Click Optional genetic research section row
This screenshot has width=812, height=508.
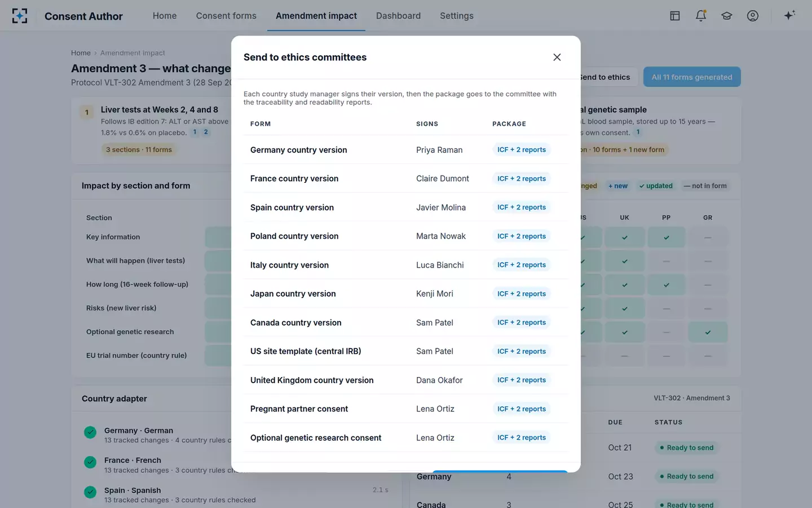click(x=130, y=332)
